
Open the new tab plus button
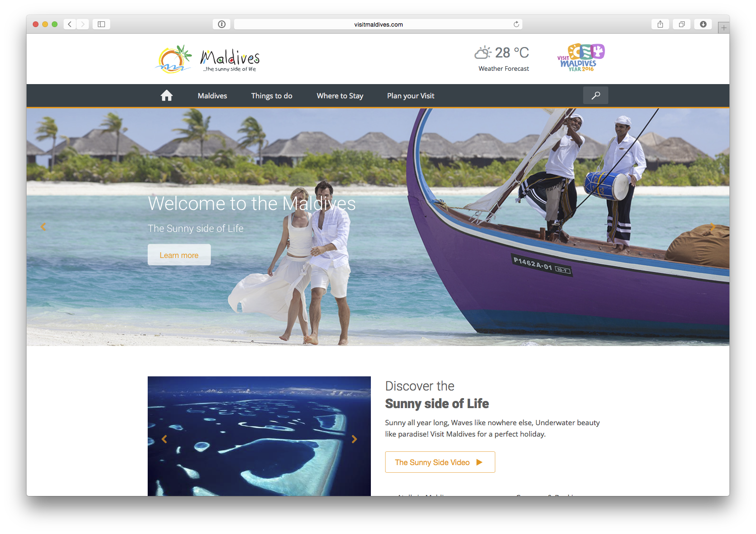click(724, 28)
